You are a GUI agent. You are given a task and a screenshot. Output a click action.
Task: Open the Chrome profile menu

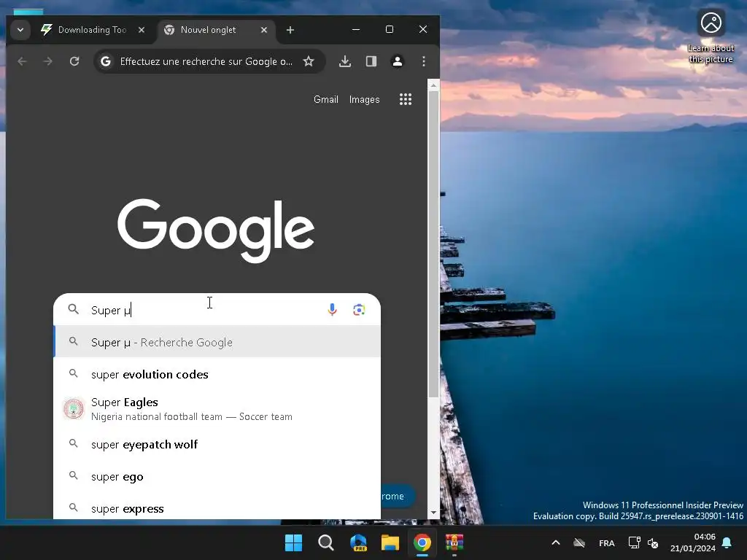pos(398,61)
